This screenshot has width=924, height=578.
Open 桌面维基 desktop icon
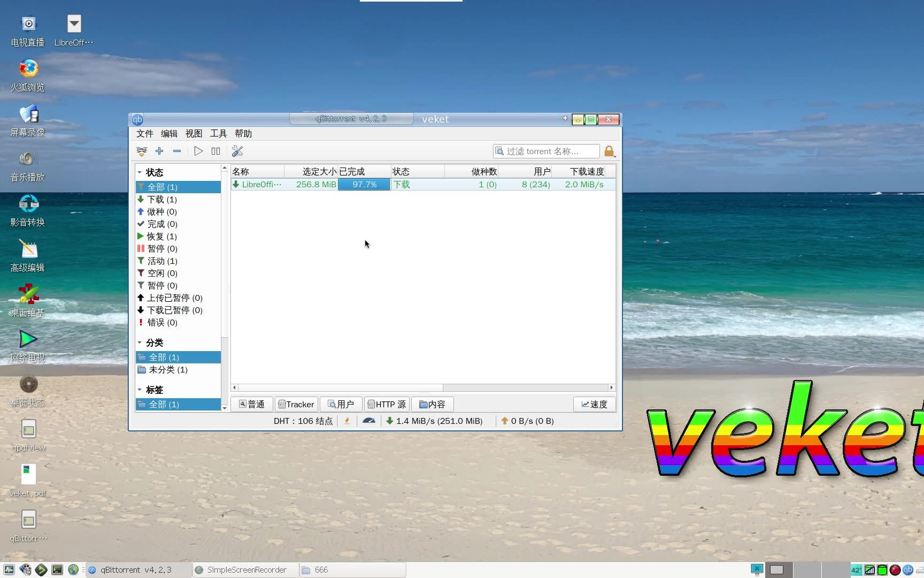click(x=28, y=301)
